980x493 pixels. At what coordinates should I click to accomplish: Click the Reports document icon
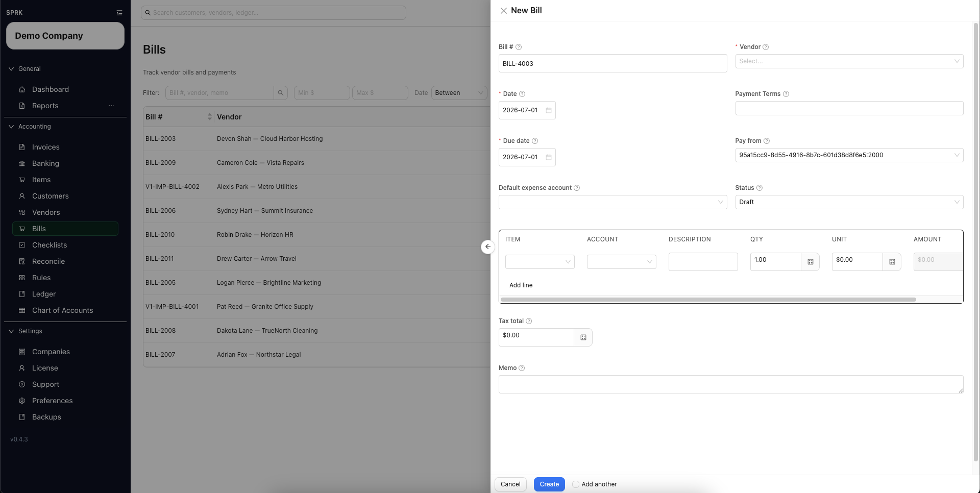22,106
